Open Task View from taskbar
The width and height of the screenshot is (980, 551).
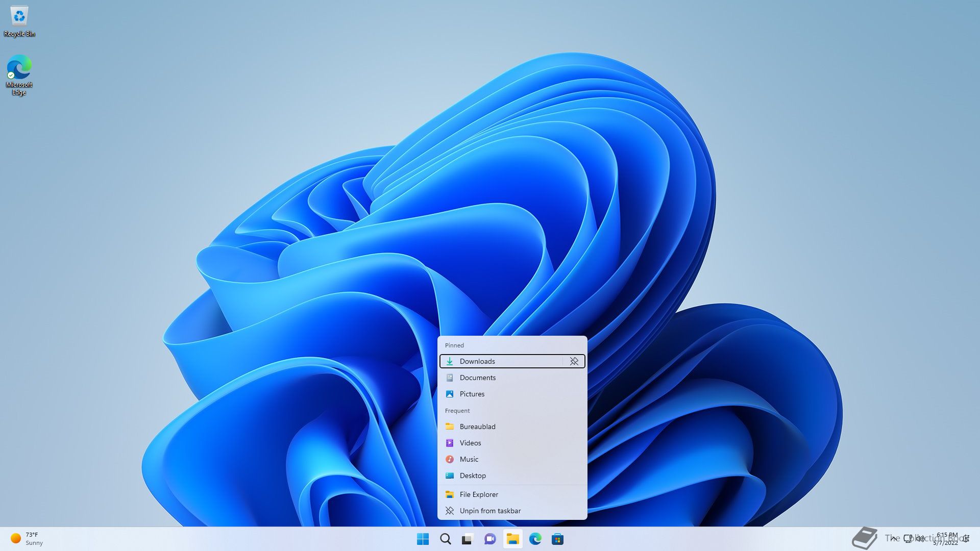pyautogui.click(x=468, y=539)
